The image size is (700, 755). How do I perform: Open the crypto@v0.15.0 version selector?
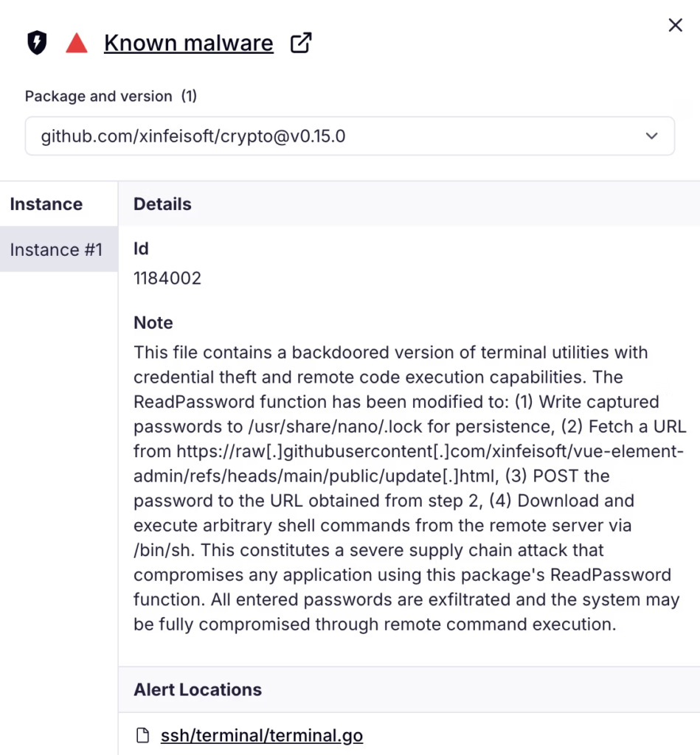[x=350, y=136]
